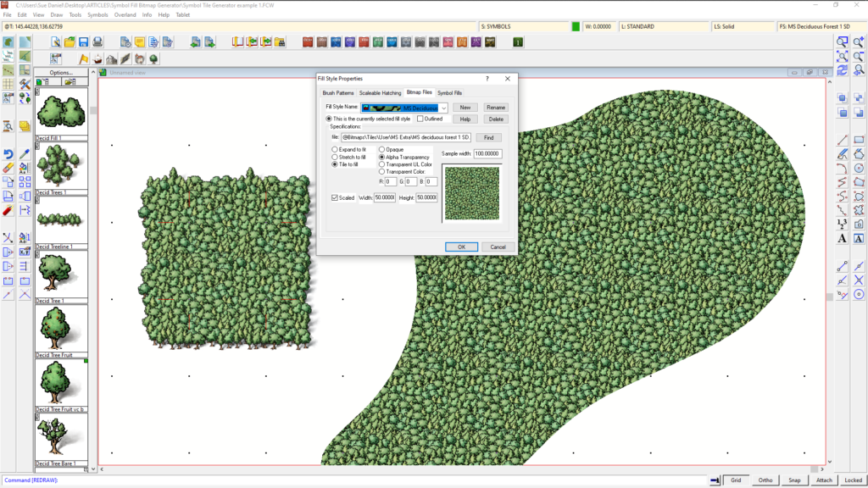Screen dimensions: 868x488
Task: Select the Opaque radio button
Action: [381, 148]
